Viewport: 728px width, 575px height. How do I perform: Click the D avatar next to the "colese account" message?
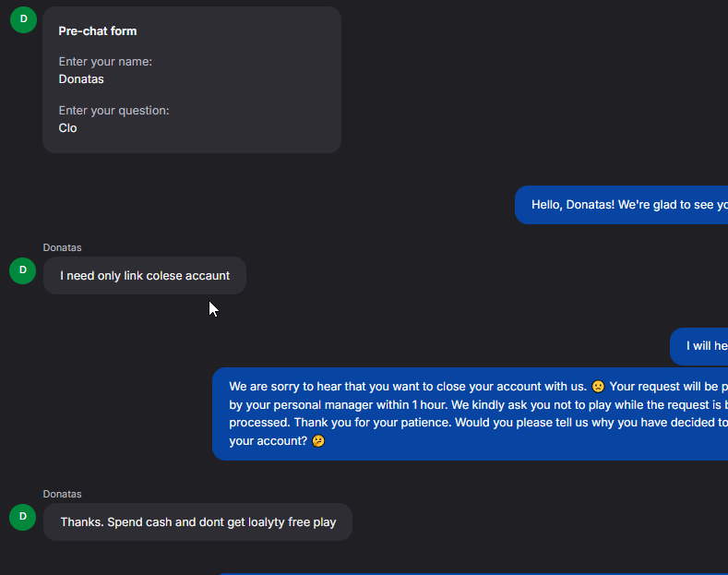coord(23,270)
